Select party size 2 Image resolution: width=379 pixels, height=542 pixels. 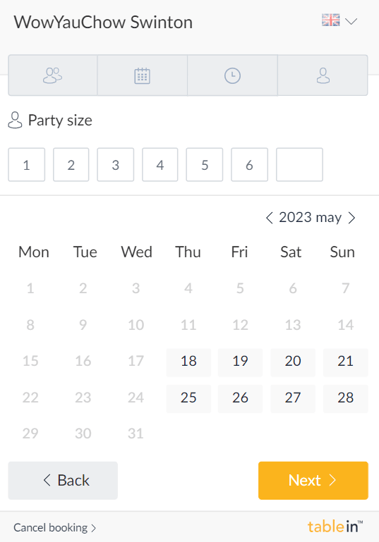click(x=71, y=165)
